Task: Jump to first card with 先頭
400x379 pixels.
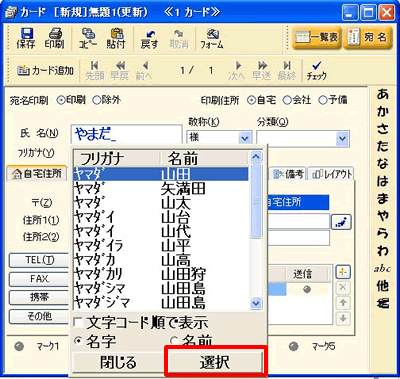Action: 95,70
